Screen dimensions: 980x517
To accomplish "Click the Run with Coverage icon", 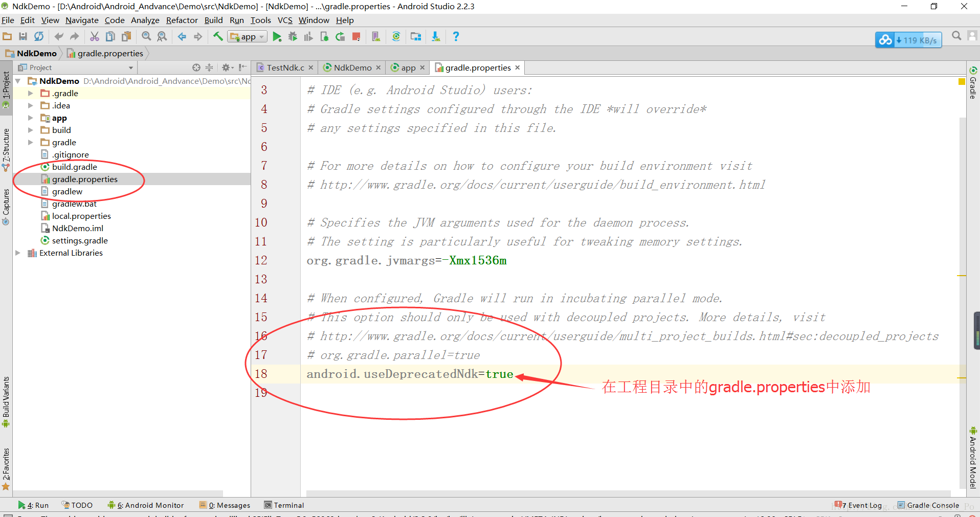I will click(308, 36).
